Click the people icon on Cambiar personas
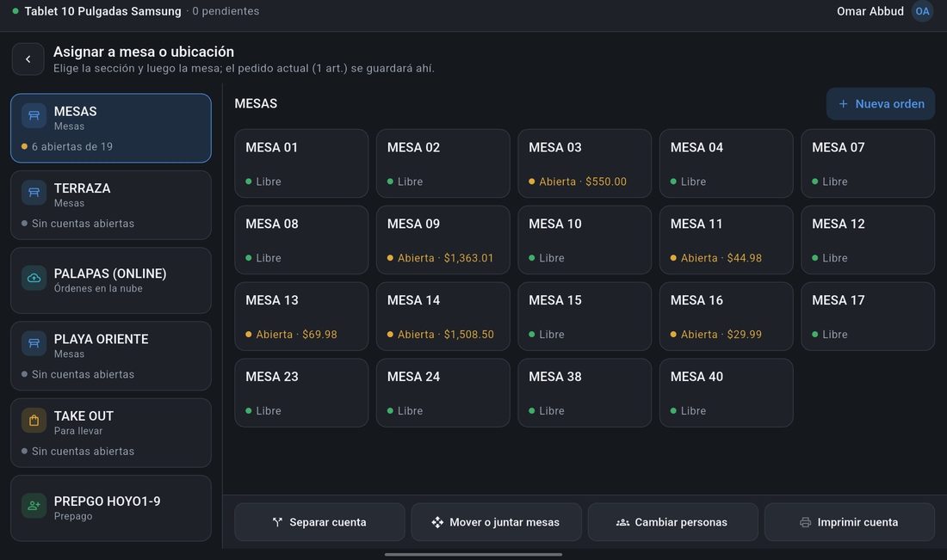 click(x=622, y=522)
